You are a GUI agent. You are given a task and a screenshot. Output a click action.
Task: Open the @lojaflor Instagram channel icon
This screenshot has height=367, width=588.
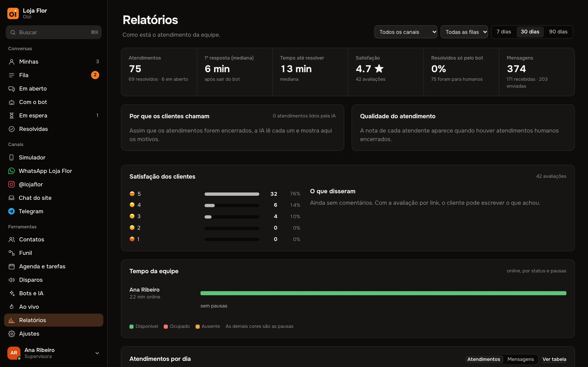tap(11, 185)
